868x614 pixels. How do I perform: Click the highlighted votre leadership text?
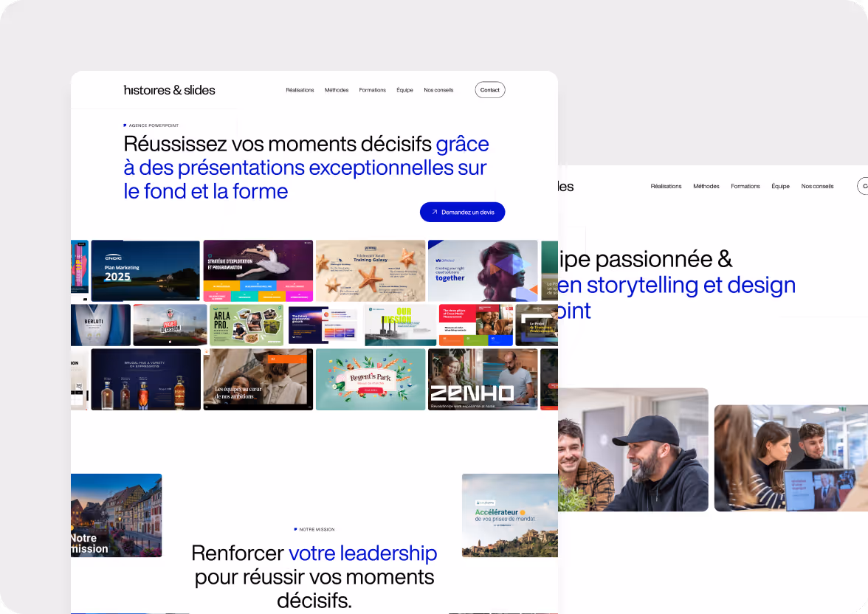point(363,553)
